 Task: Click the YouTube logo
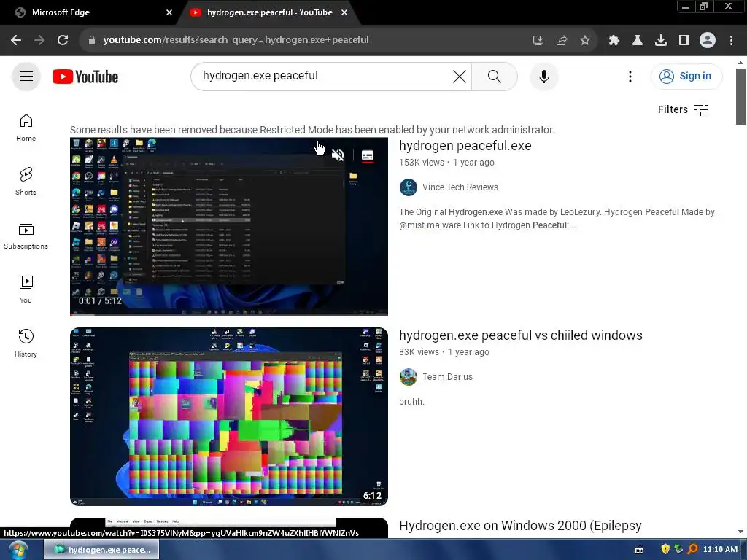[x=85, y=77]
